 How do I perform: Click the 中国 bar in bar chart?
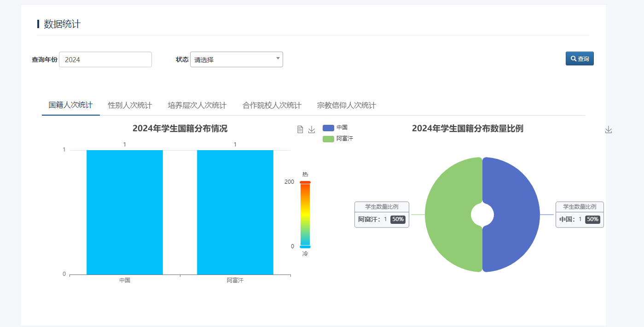[125, 212]
